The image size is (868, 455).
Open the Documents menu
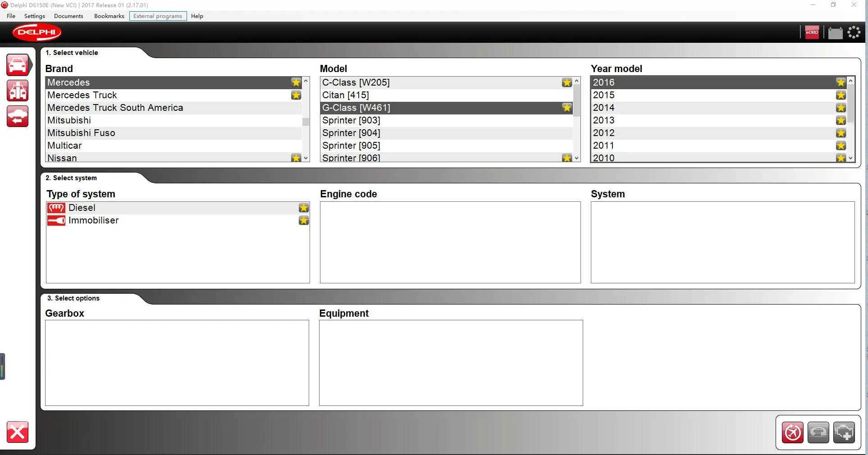[x=69, y=16]
